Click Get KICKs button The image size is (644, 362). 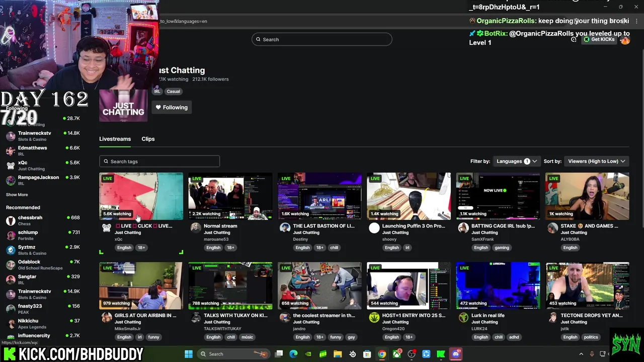(x=599, y=39)
